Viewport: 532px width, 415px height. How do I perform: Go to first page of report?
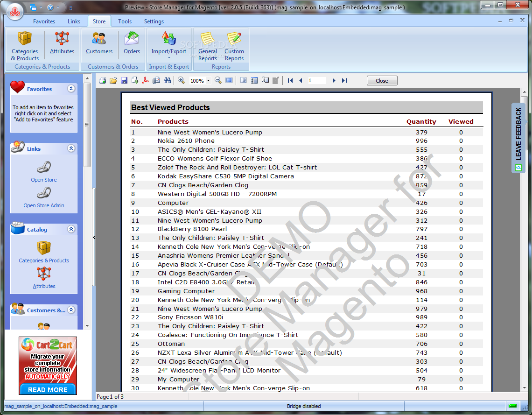pos(290,80)
